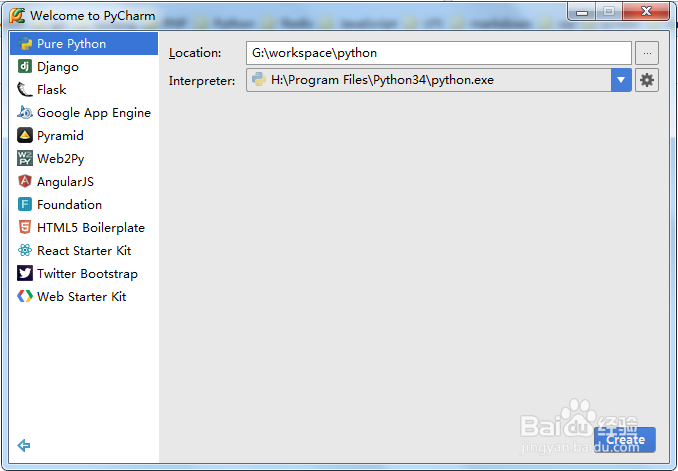
Task: Click the Pure Python snake icon
Action: (26, 44)
